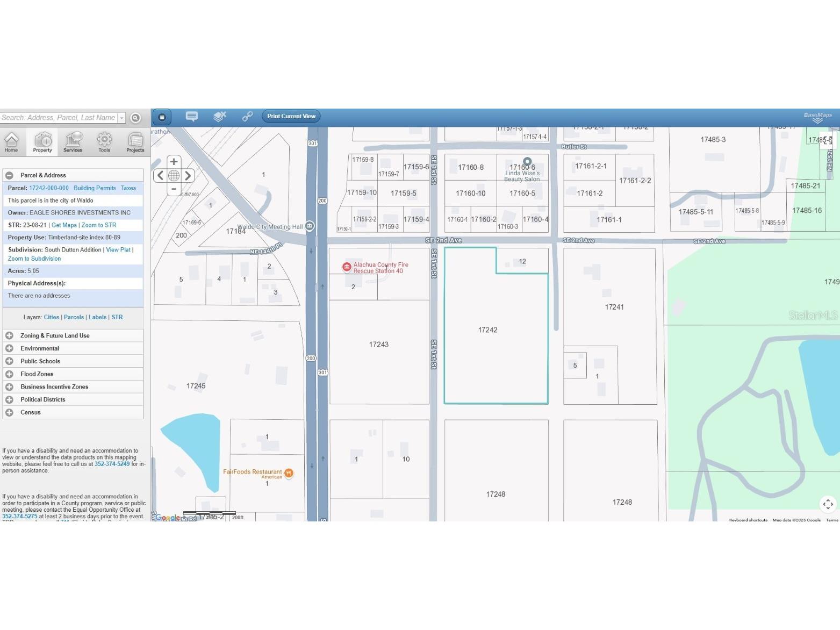Zoom out with the minus button
The image size is (840, 630).
tap(174, 189)
